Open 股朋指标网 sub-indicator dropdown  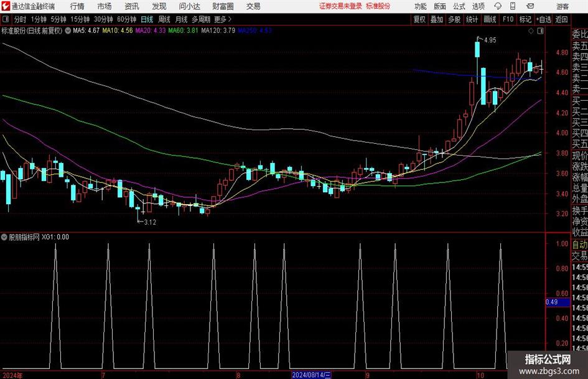point(4,237)
